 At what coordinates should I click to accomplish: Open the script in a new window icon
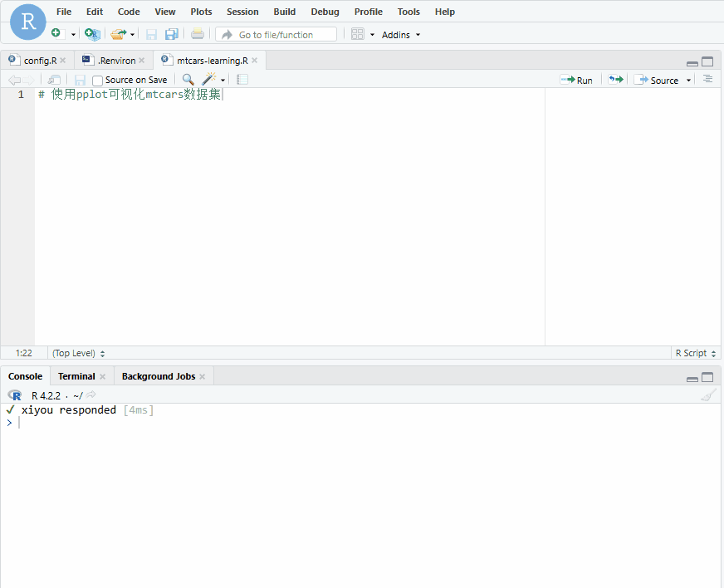click(x=53, y=79)
